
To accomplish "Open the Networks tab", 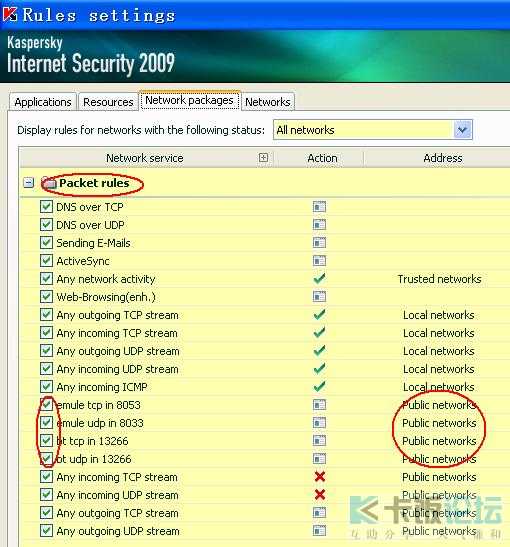I will click(268, 102).
